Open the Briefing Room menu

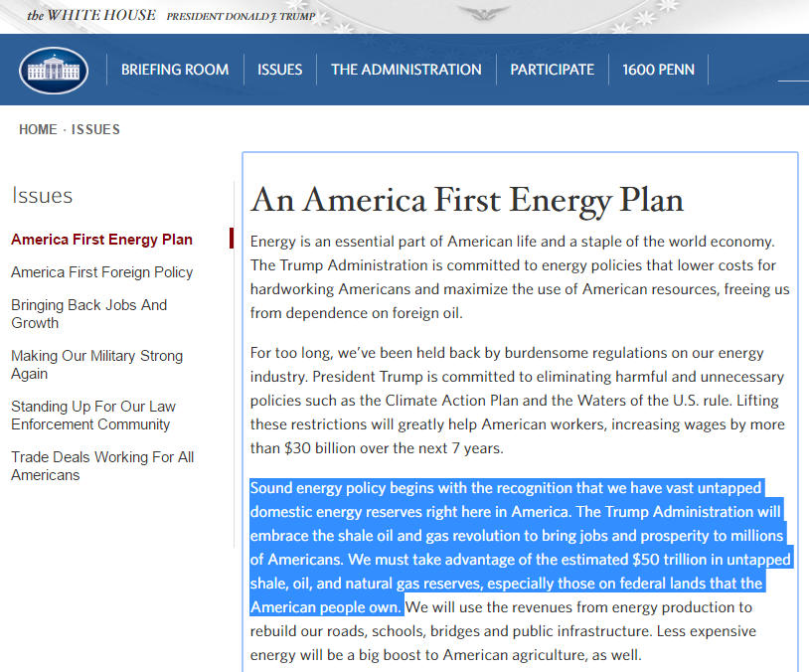(175, 70)
